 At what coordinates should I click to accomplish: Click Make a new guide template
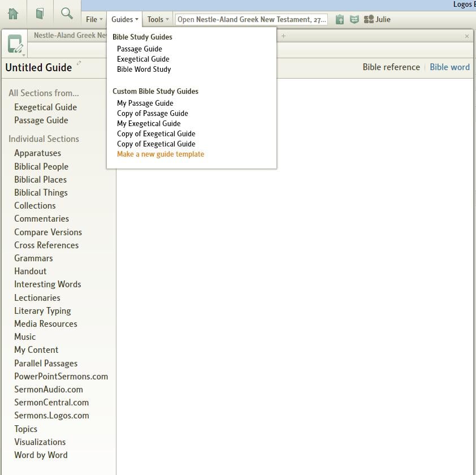click(161, 154)
